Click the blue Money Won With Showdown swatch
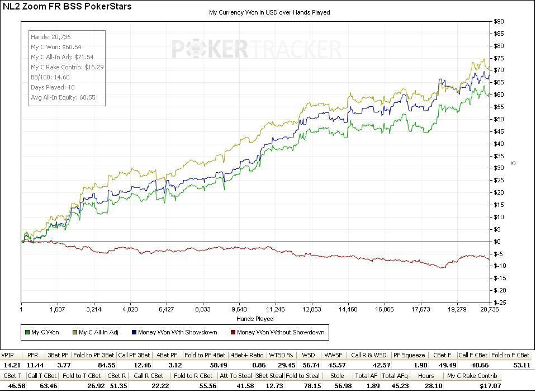This screenshot has height=392, width=536. (134, 332)
